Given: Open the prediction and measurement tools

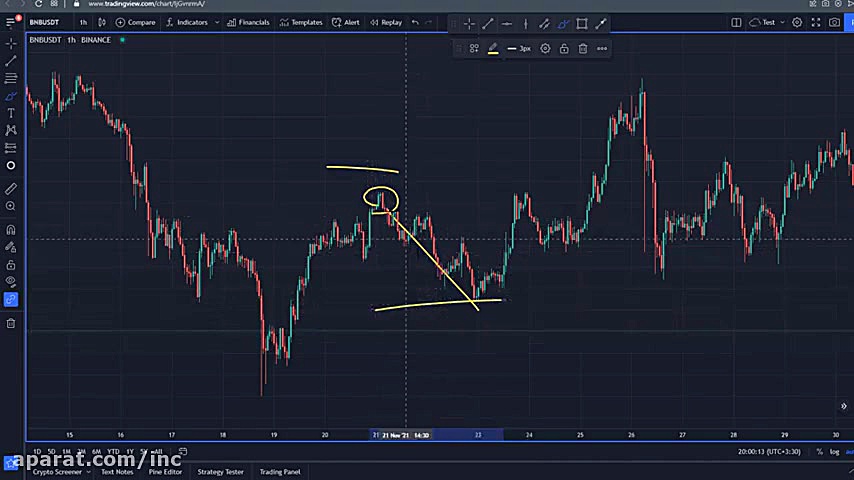Looking at the screenshot, I should [x=11, y=148].
